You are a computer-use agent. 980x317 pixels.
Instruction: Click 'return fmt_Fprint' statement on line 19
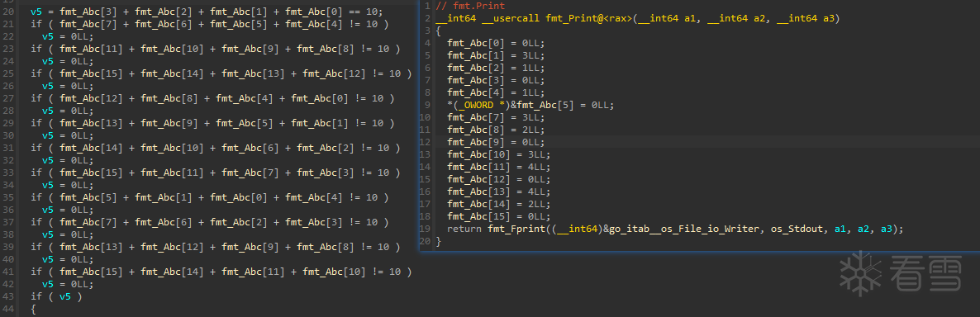(675, 229)
